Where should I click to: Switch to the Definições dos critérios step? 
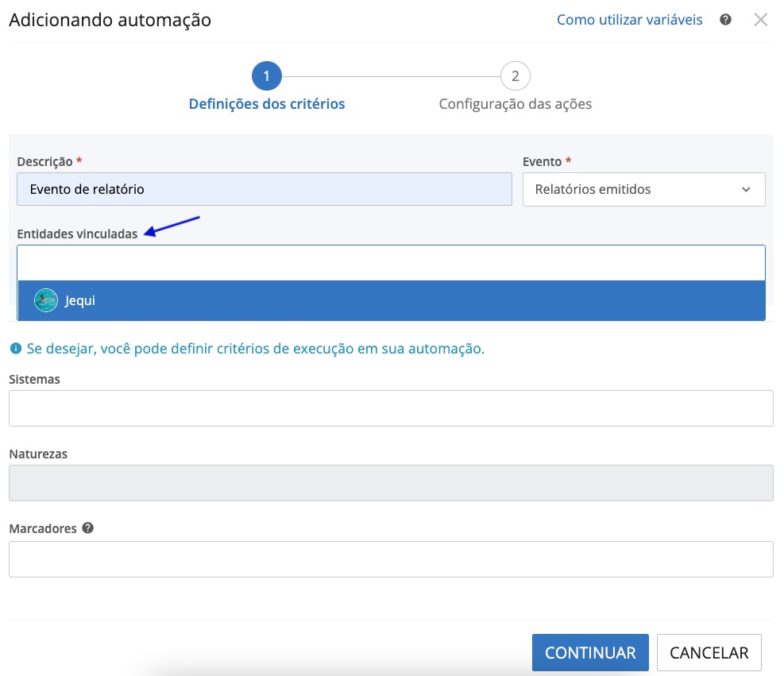(x=266, y=104)
